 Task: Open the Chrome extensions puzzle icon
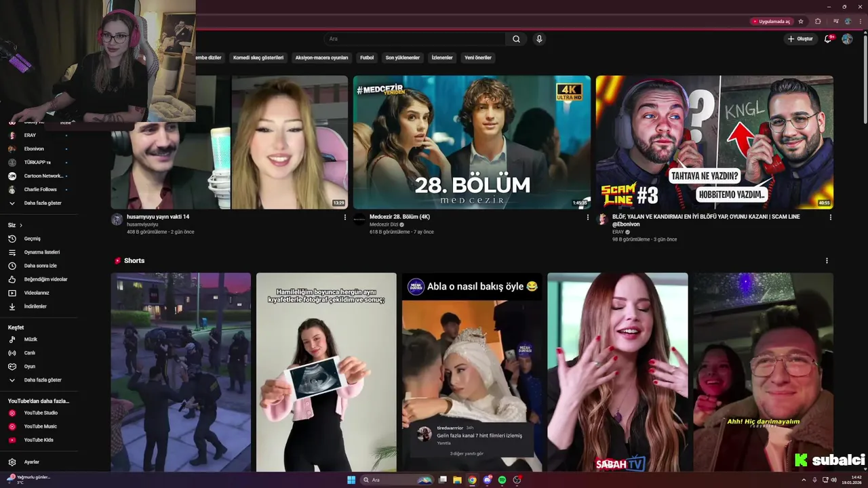818,22
